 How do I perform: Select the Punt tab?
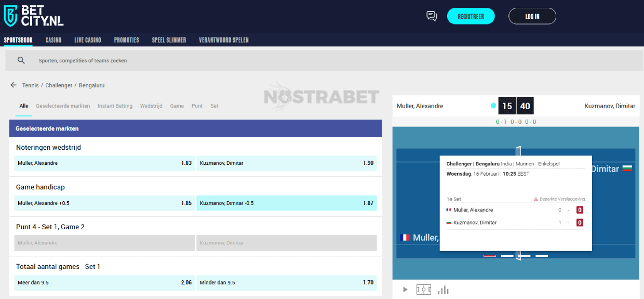click(197, 106)
